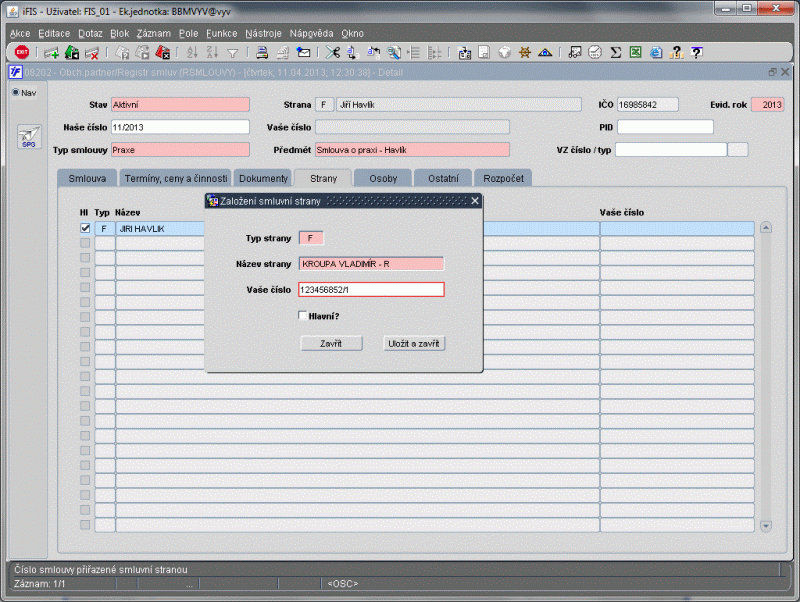Click the red EXIT stop-sign icon
The height and width of the screenshot is (602, 800).
[x=22, y=52]
